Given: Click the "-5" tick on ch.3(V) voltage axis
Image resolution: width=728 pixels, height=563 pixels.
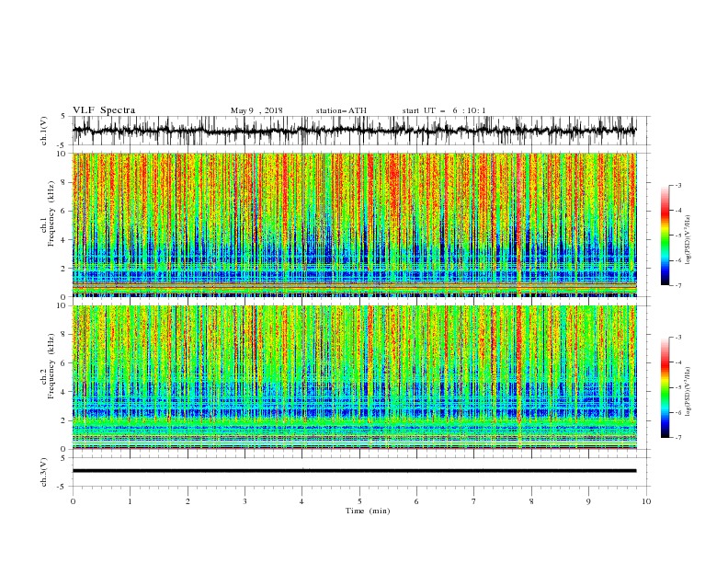Looking at the screenshot, I should [x=63, y=487].
